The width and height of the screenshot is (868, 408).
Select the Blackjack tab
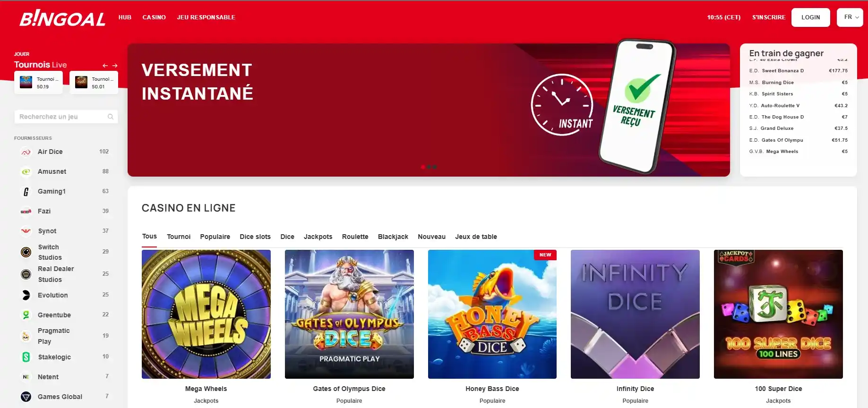coord(393,237)
